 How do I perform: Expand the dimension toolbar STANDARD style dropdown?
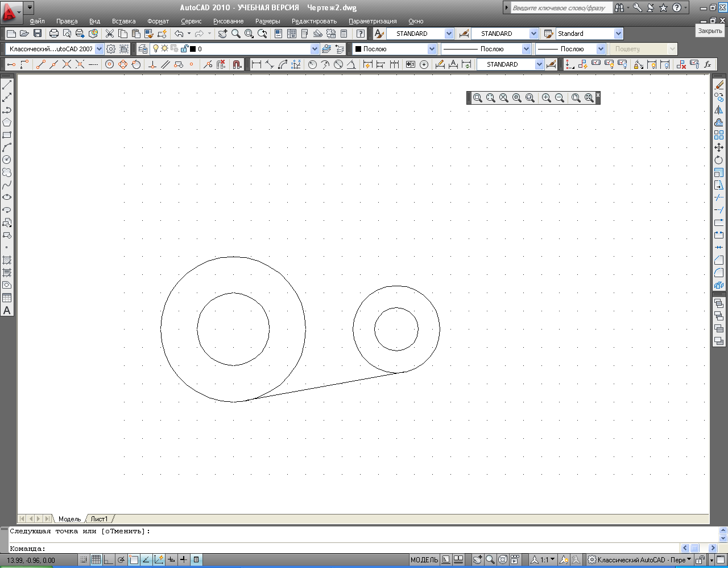[539, 64]
